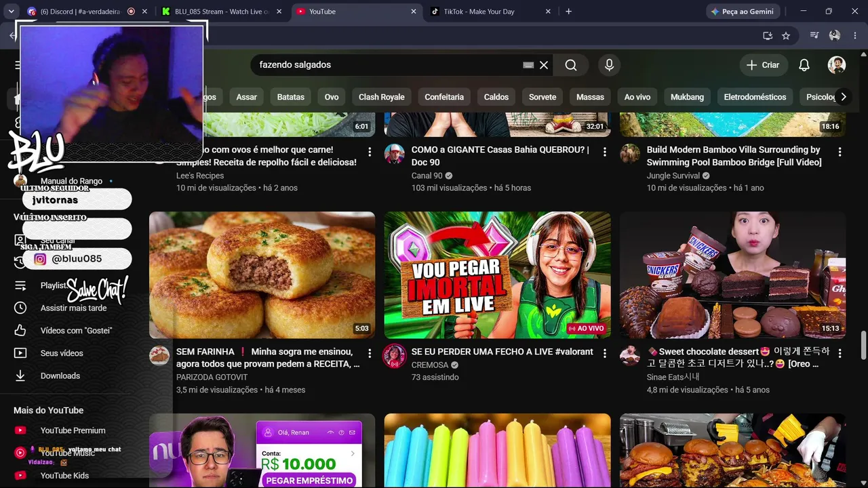Open a new browser tab

[568, 12]
